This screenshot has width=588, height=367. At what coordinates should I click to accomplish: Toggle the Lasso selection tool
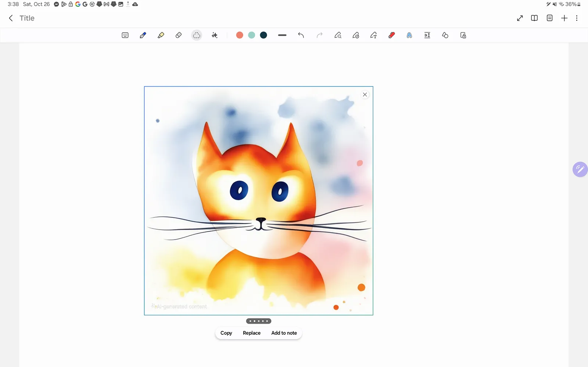click(197, 35)
